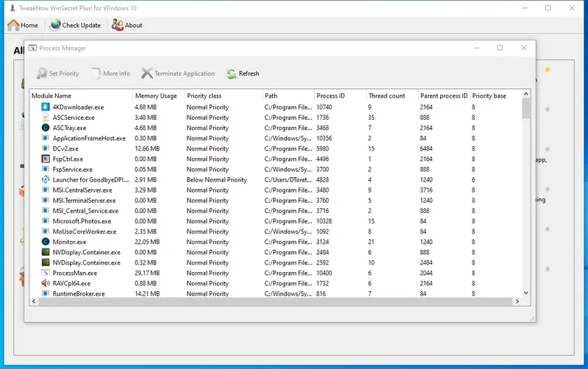Viewport: 588px width, 369px height.
Task: Select the MSI.CentralServer.exe row name
Action: coord(82,190)
